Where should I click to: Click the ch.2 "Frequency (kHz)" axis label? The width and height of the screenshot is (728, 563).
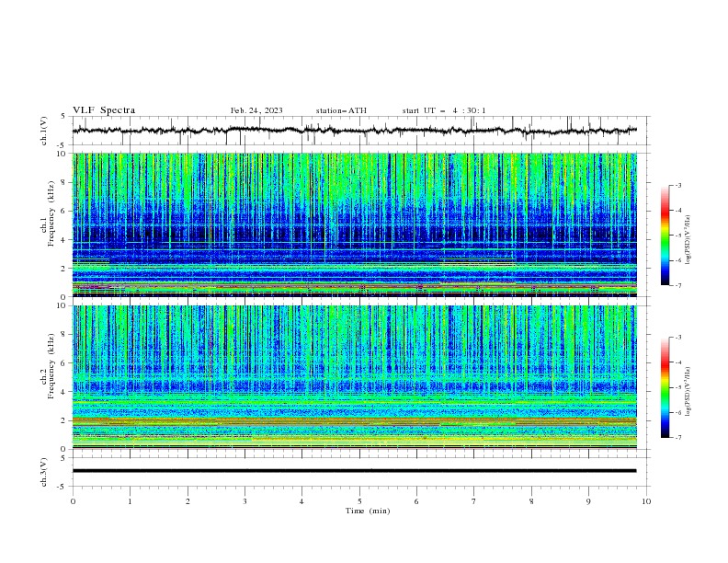pos(51,366)
